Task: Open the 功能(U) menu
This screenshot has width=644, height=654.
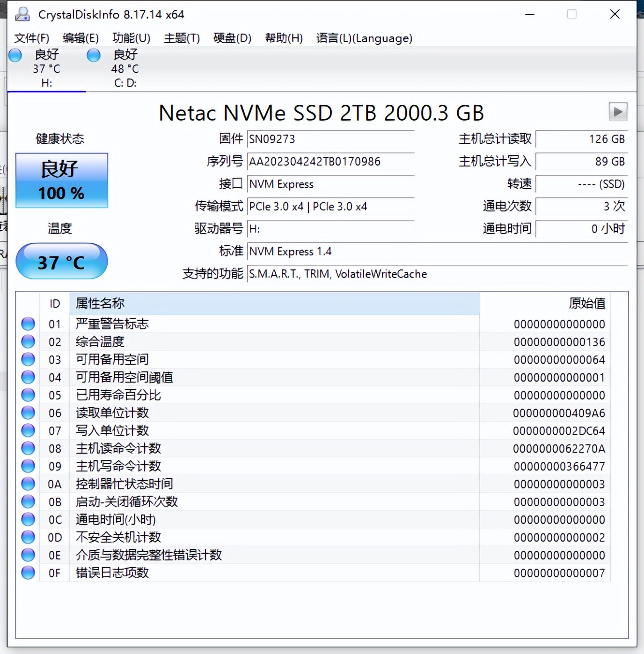Action: pos(131,38)
